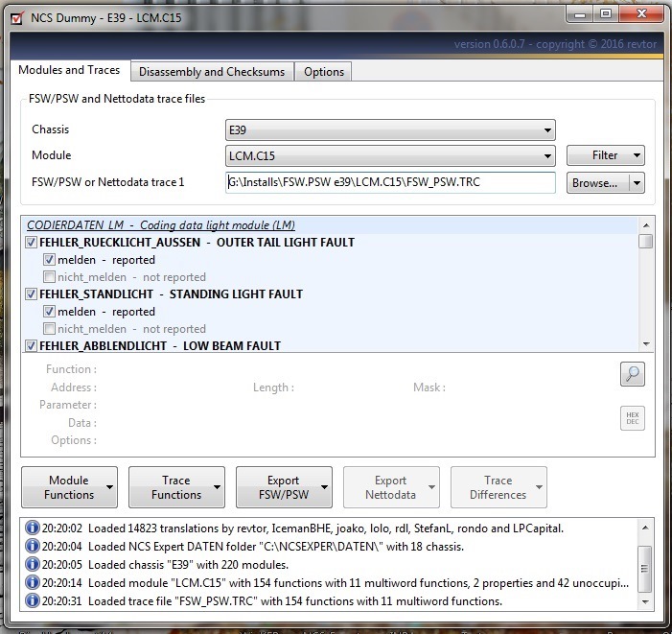The width and height of the screenshot is (672, 634).
Task: Minimize the NCS Dummy window
Action: pyautogui.click(x=580, y=15)
